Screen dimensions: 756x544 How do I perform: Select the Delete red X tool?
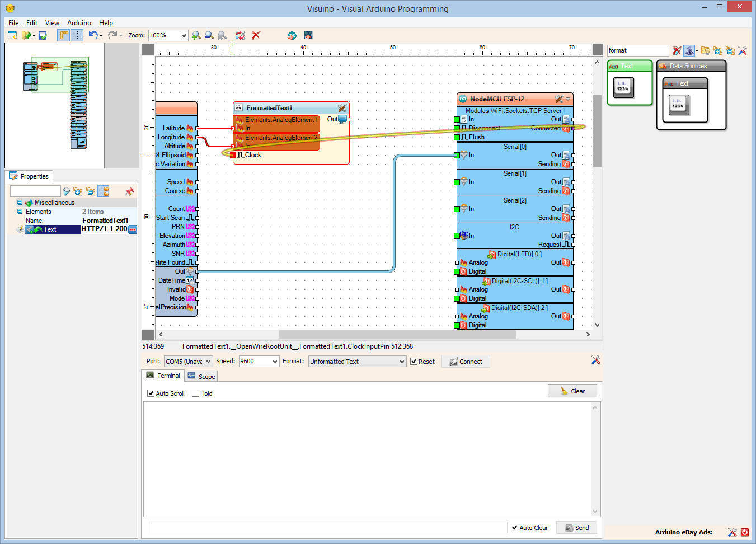click(256, 35)
